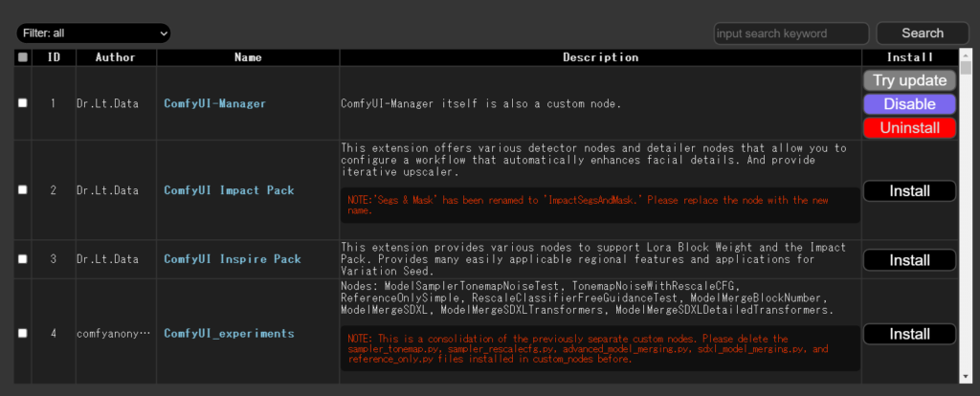Screen dimensions: 980x396
Task: Select the ComfyUI Inspire Pack row checkbox
Action: tap(23, 259)
